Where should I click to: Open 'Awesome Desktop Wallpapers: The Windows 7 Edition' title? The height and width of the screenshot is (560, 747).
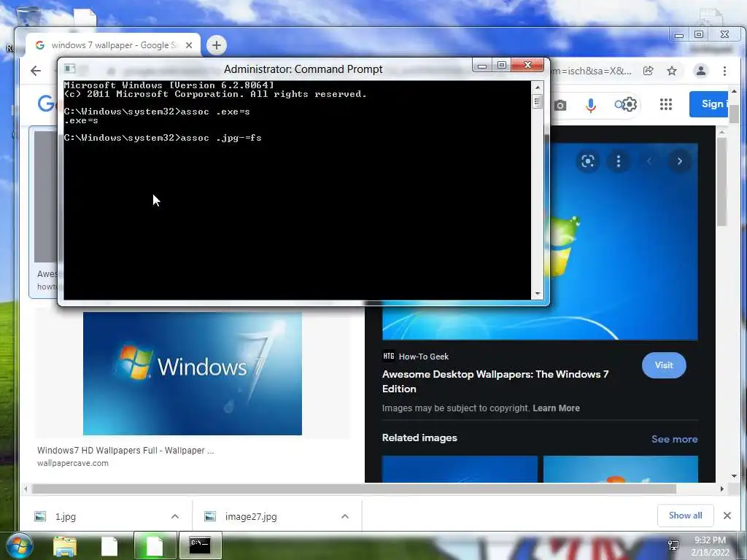(x=495, y=381)
